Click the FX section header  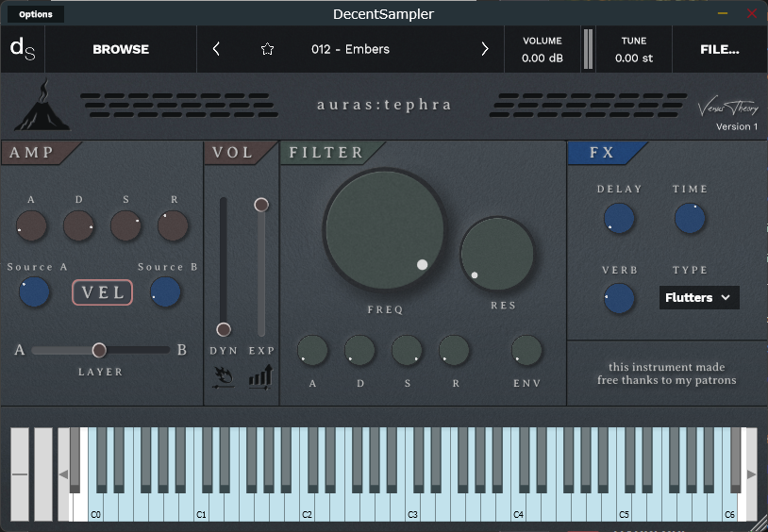tap(602, 153)
